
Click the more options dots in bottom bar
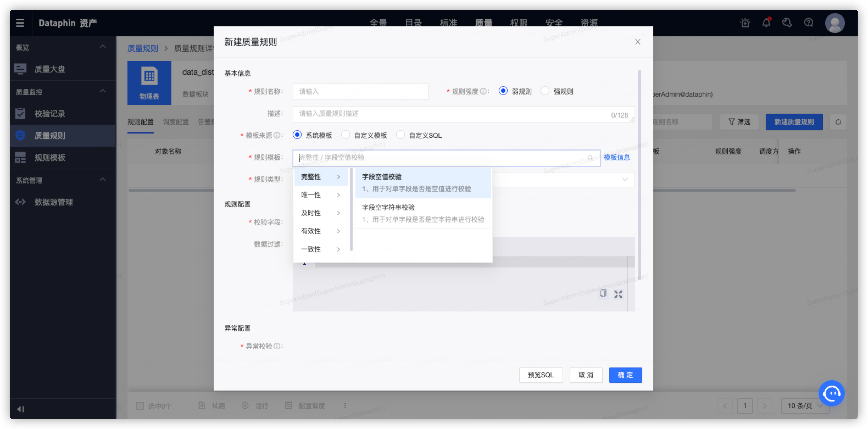tap(345, 405)
